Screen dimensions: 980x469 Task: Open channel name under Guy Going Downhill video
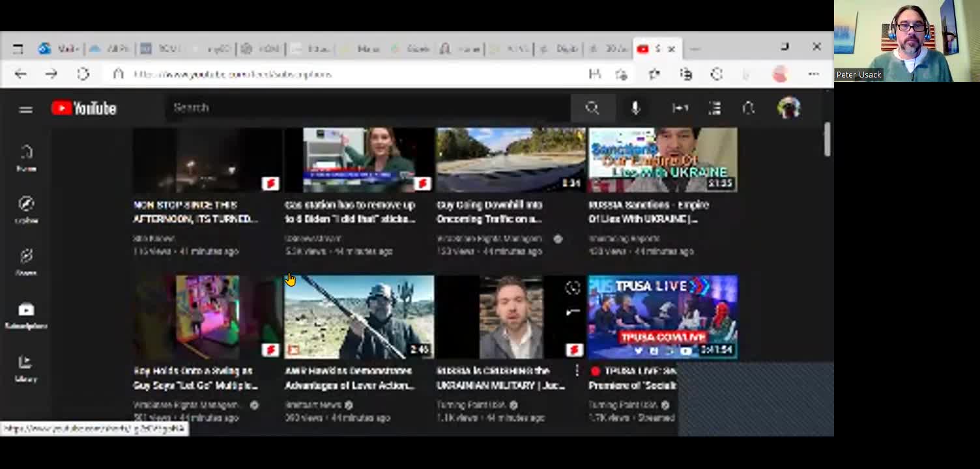489,239
